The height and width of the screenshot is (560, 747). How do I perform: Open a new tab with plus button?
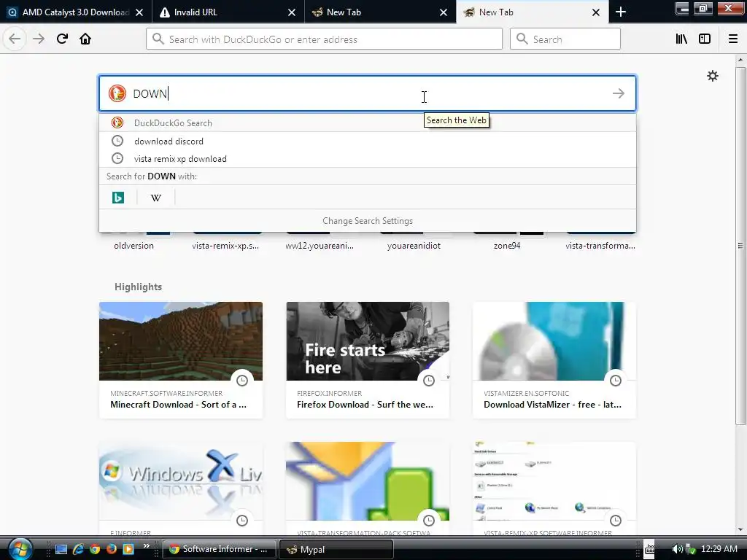pyautogui.click(x=620, y=12)
